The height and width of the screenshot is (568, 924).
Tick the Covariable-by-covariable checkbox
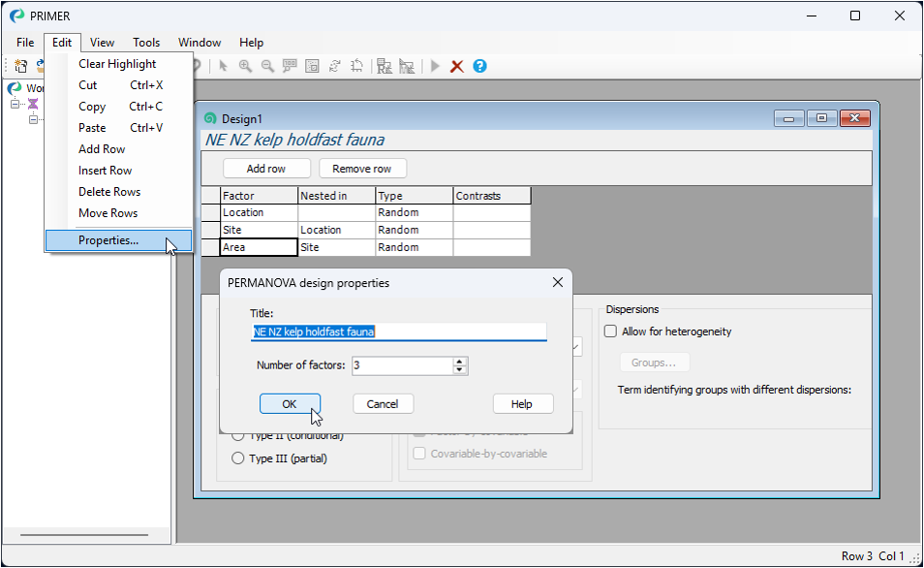coord(420,454)
